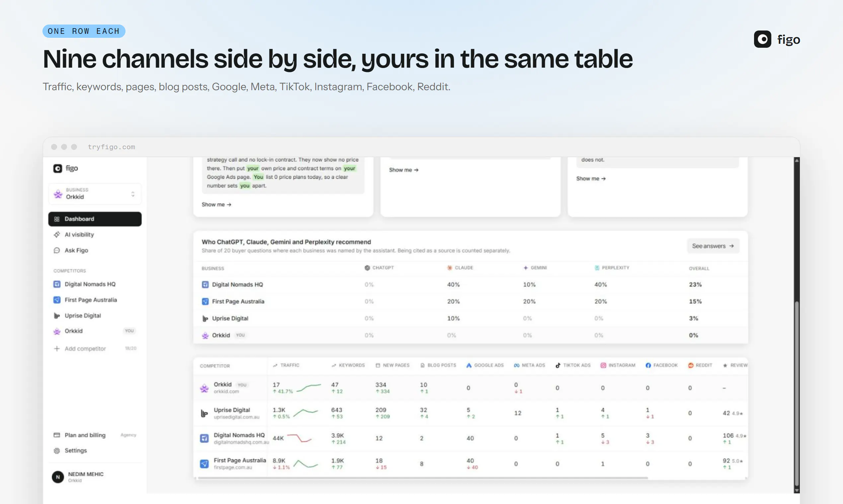Screen dimensions: 843x504
Task: Open AI visibility in the sidebar
Action: (95, 235)
